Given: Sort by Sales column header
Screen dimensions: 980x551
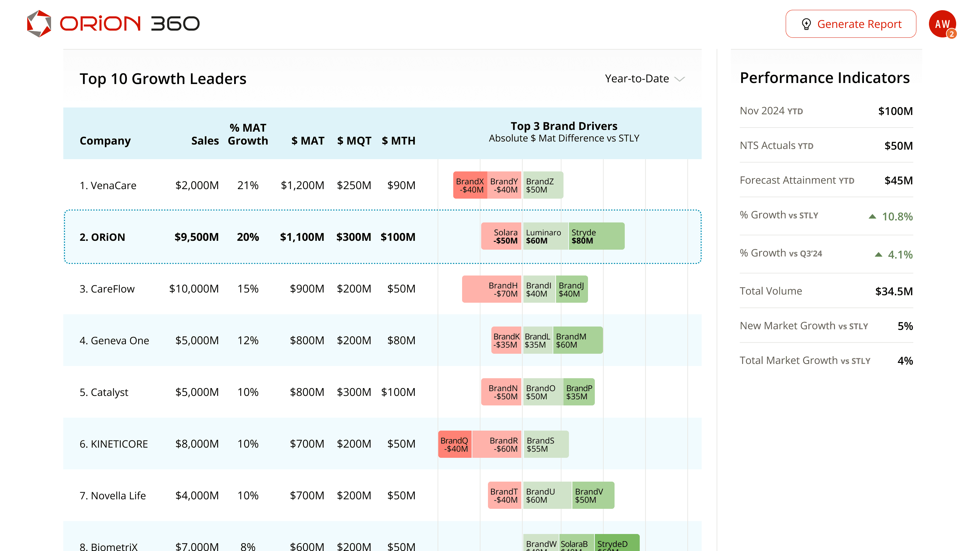Looking at the screenshot, I should tap(205, 141).
